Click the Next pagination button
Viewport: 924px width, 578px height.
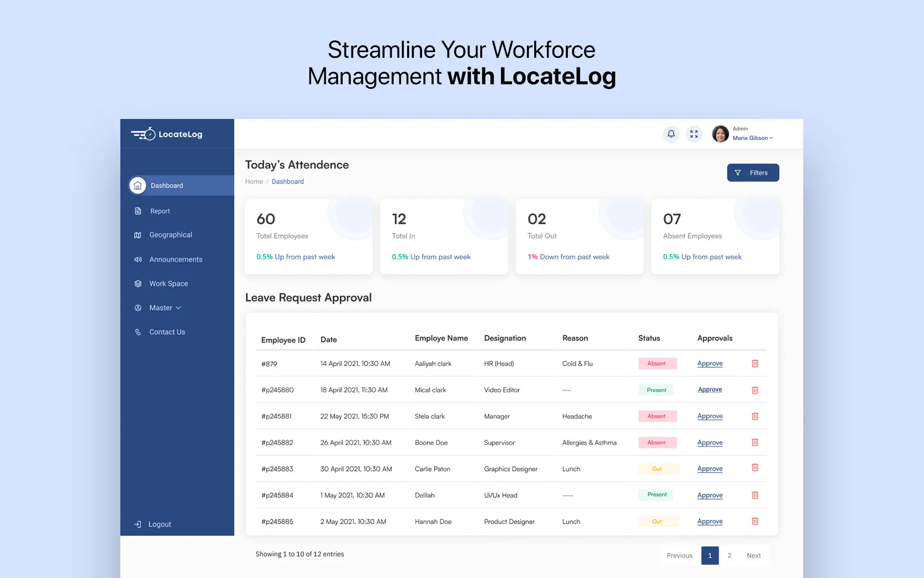coord(754,555)
